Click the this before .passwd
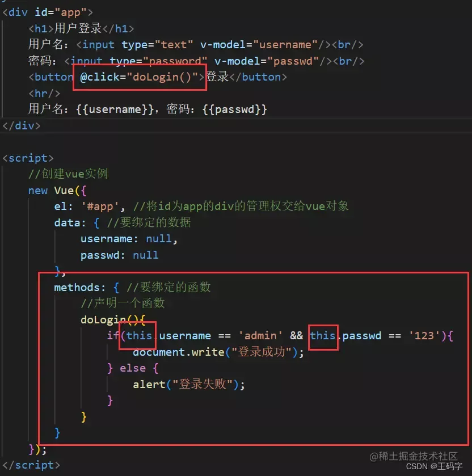Screen dimensions: 472x476 point(323,336)
